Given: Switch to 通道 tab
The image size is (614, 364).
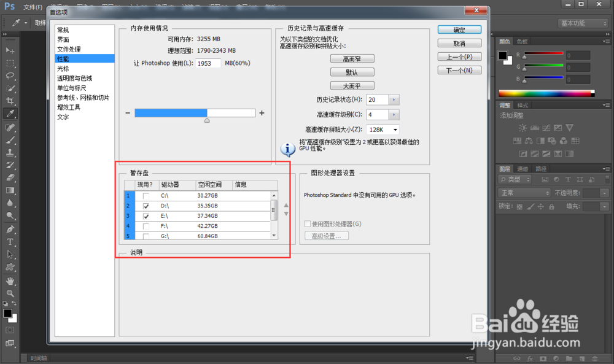Looking at the screenshot, I should click(x=523, y=169).
